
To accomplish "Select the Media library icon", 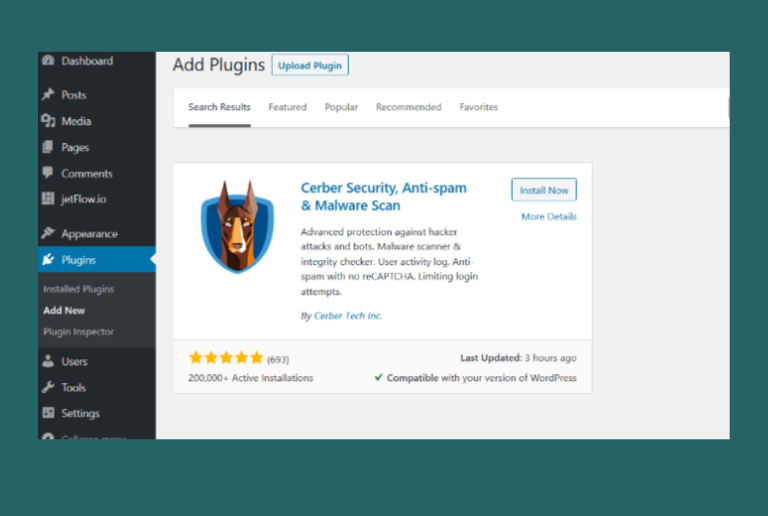I will [x=48, y=121].
